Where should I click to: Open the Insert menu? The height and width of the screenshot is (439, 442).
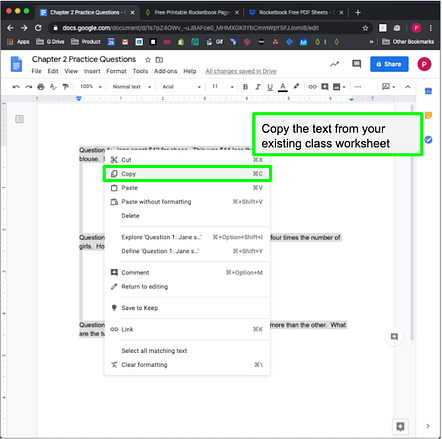[x=92, y=71]
